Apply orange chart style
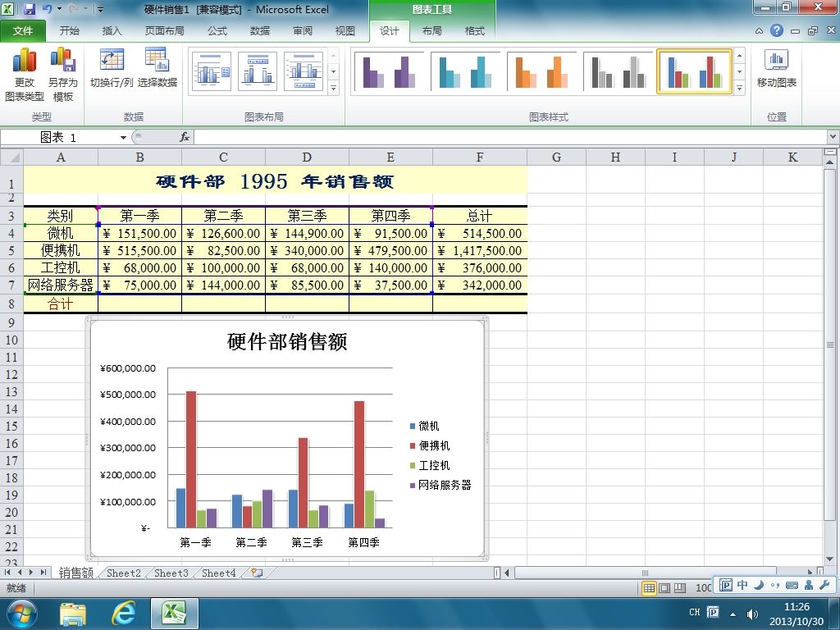Viewport: 840px width, 630px height. [541, 72]
